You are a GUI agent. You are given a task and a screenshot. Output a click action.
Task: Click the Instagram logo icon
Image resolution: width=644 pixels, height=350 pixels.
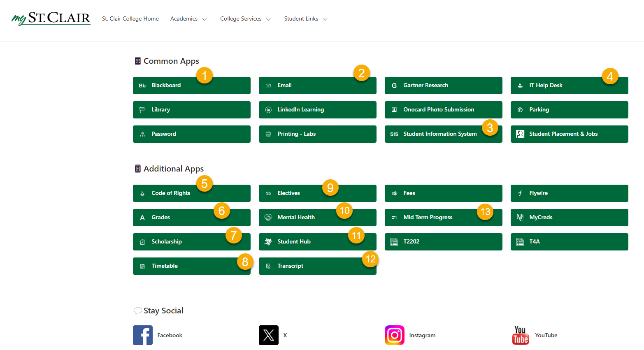394,335
